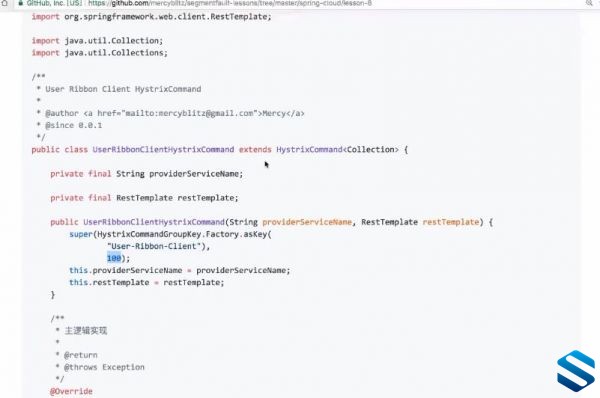600x398 pixels.
Task: Click UserRibbonClientHystrixCommand in class declaration
Action: (163, 150)
